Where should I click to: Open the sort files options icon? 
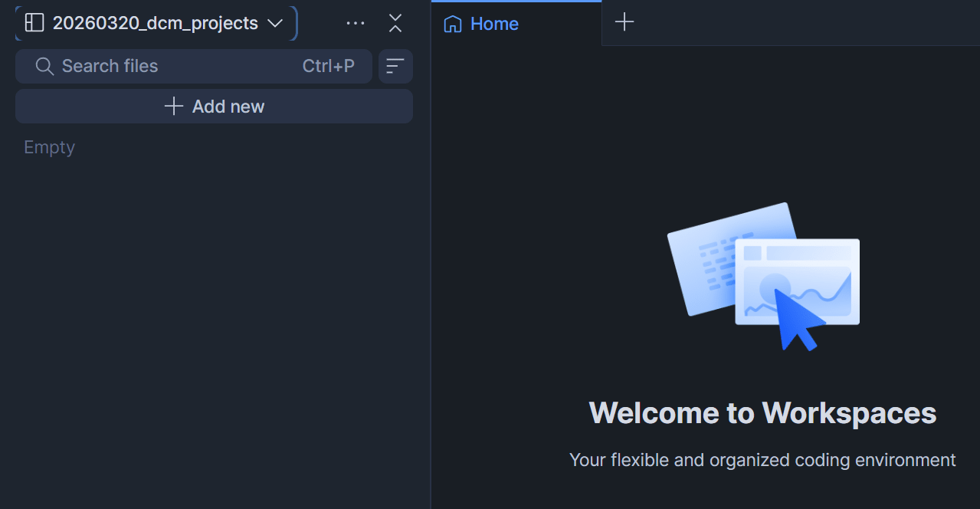[x=395, y=66]
